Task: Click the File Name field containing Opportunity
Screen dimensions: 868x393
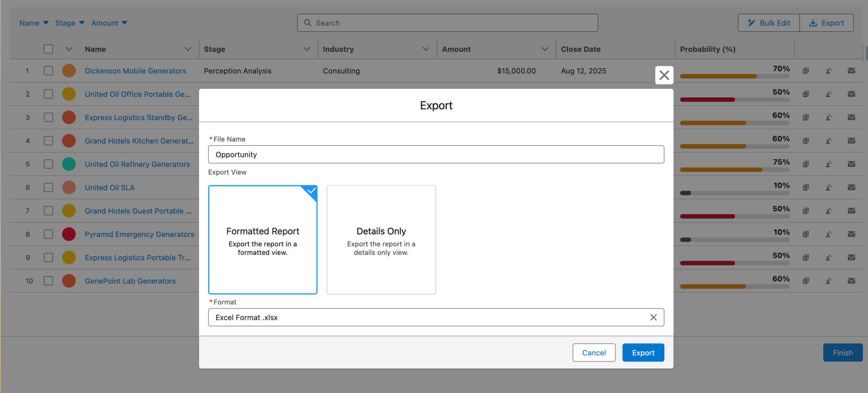Action: pos(436,154)
